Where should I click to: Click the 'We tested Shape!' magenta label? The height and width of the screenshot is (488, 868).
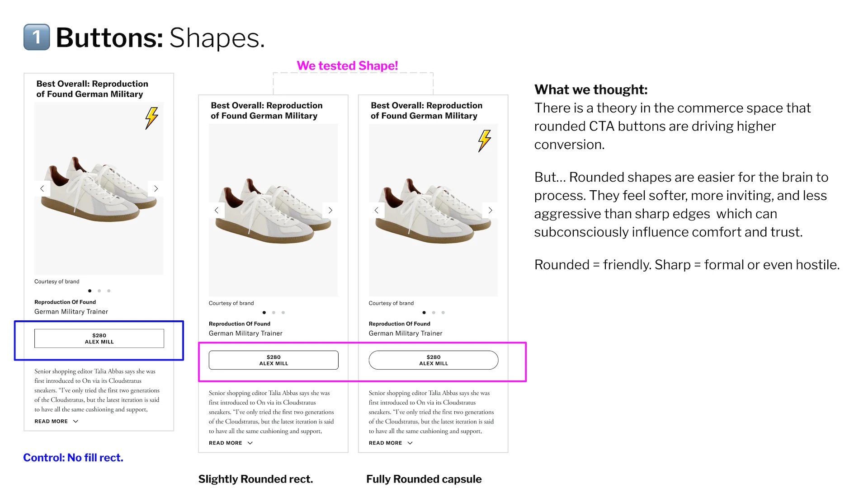[347, 66]
